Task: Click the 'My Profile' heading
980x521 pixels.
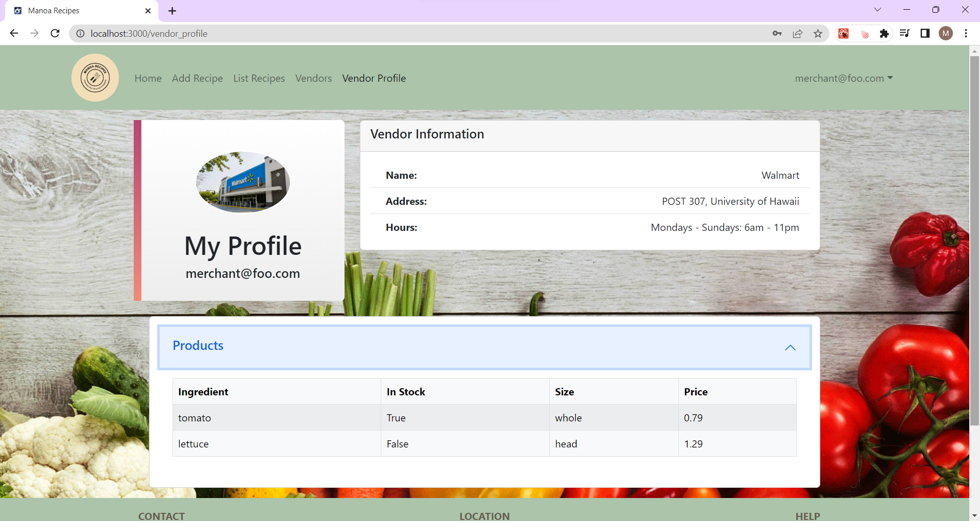Action: click(x=243, y=246)
